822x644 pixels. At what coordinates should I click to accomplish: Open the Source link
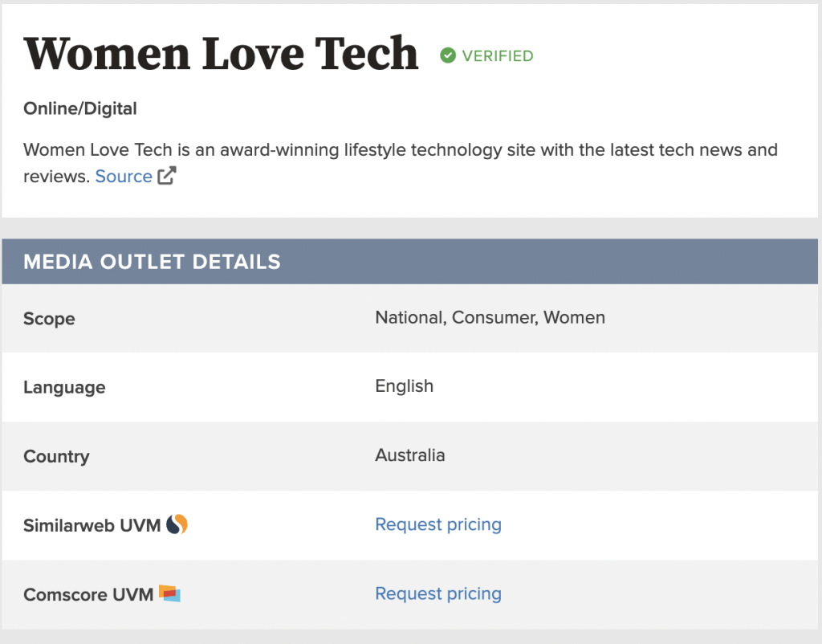124,177
